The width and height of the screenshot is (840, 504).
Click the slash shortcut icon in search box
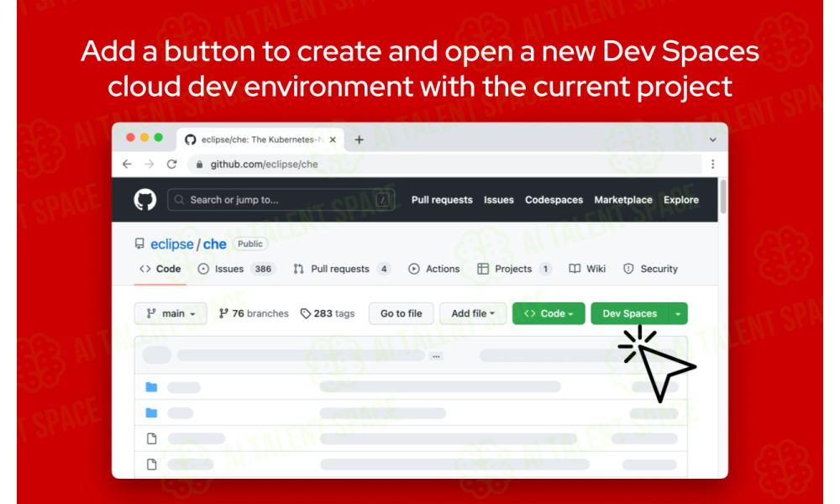[382, 200]
